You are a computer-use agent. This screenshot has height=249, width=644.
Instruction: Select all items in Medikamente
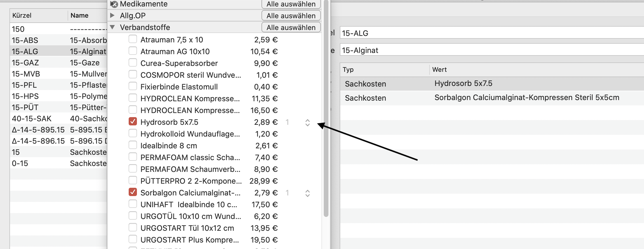tap(291, 4)
